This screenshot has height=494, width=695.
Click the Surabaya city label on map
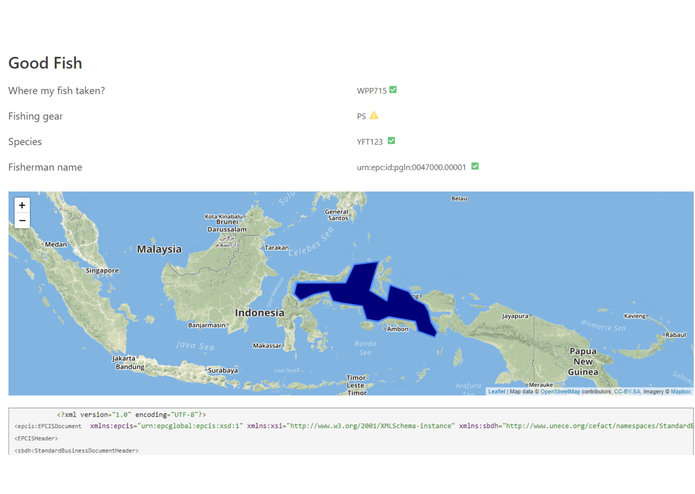[x=223, y=370]
